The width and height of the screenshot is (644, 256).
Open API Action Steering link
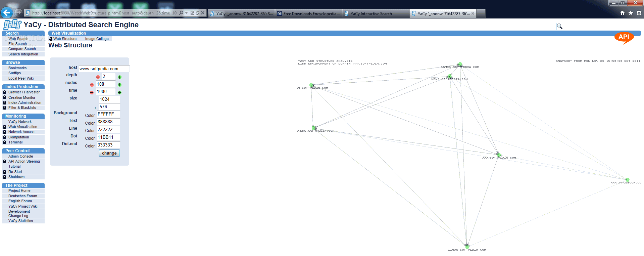(x=24, y=161)
